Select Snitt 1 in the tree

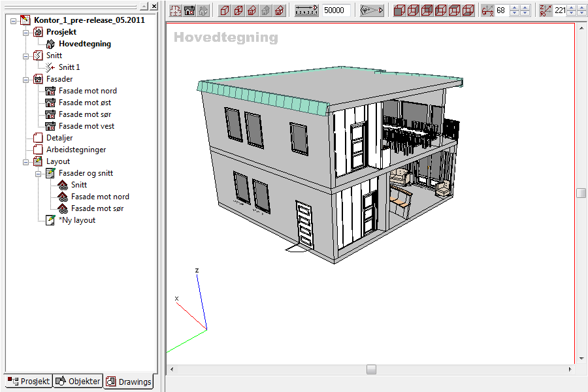69,67
